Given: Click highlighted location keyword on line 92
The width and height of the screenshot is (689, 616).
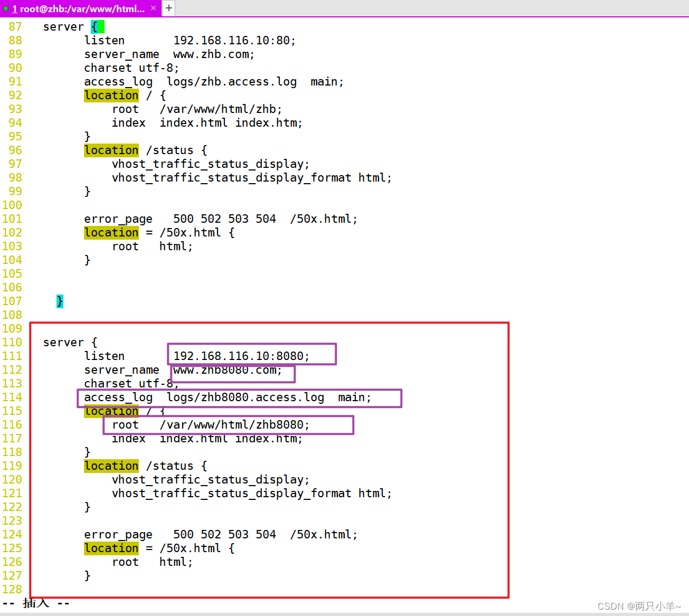Looking at the screenshot, I should tap(111, 96).
